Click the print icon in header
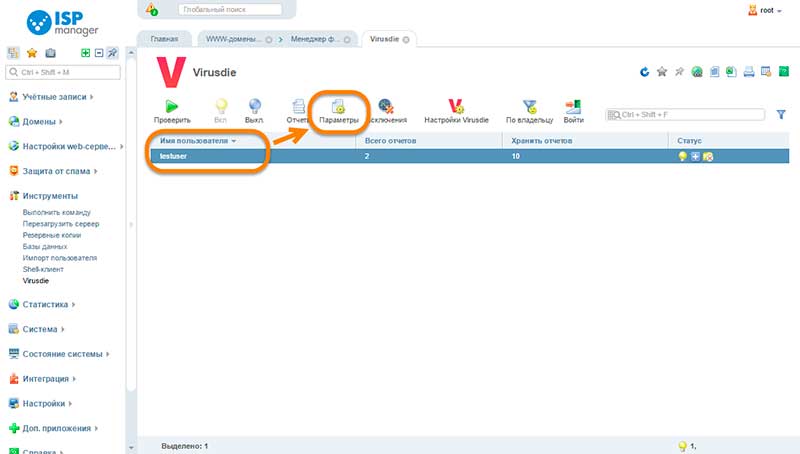The height and width of the screenshot is (454, 800). [748, 72]
